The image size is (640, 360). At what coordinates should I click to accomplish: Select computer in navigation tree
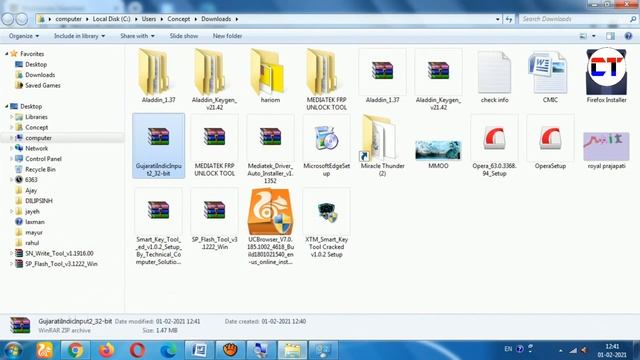click(x=38, y=138)
